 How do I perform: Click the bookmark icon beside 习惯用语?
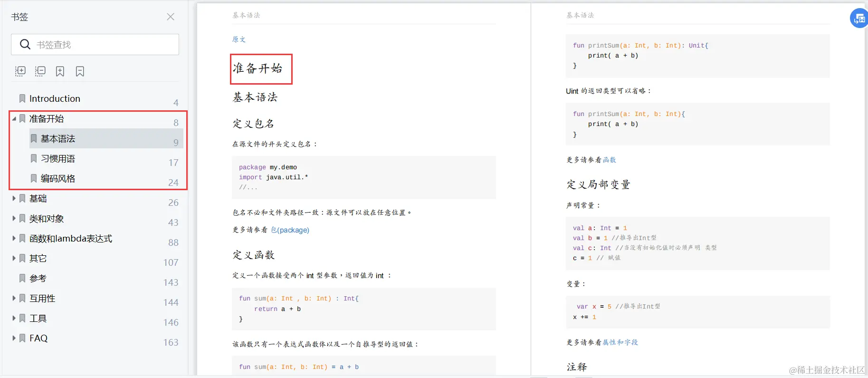(x=34, y=158)
